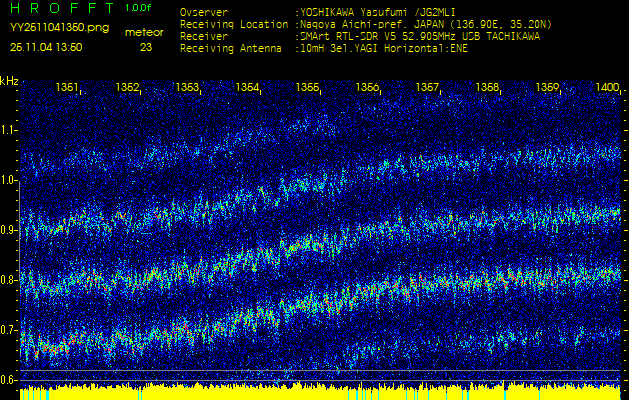This screenshot has width=629, height=400.
Task: Click the 1400 time marker
Action: (606, 88)
